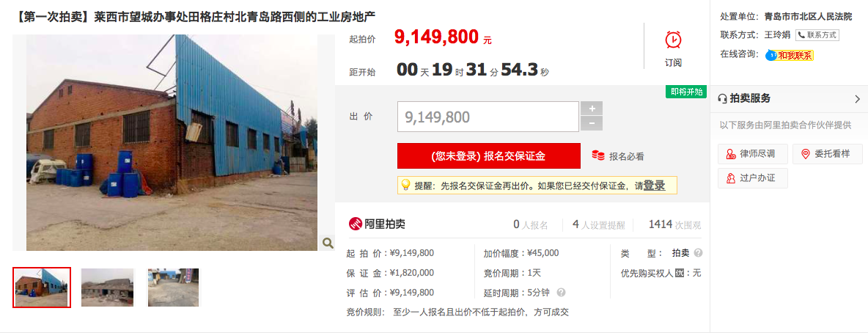The image size is (868, 333).
Task: Click the coin stack 报名必看 icon
Action: point(598,155)
